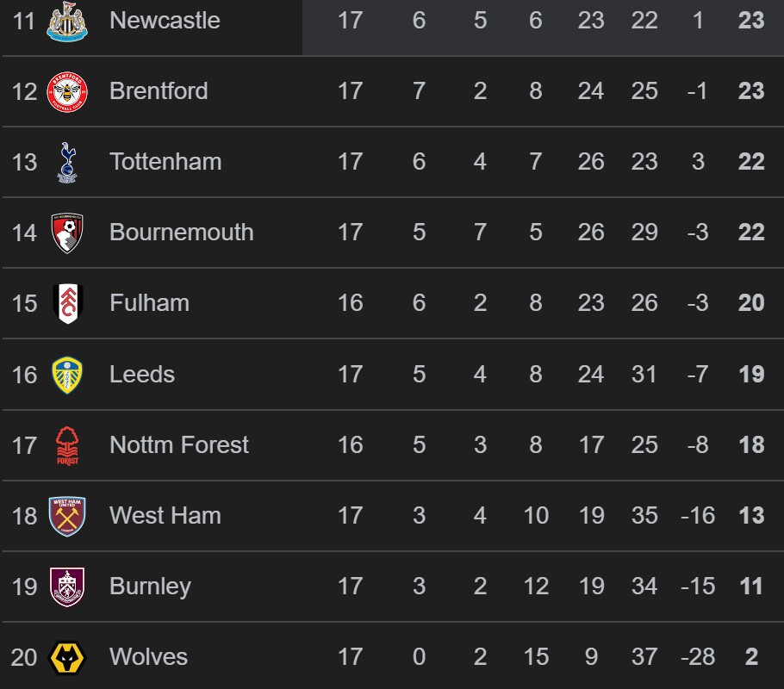
Task: Click the Burnley club crest
Action: click(67, 587)
